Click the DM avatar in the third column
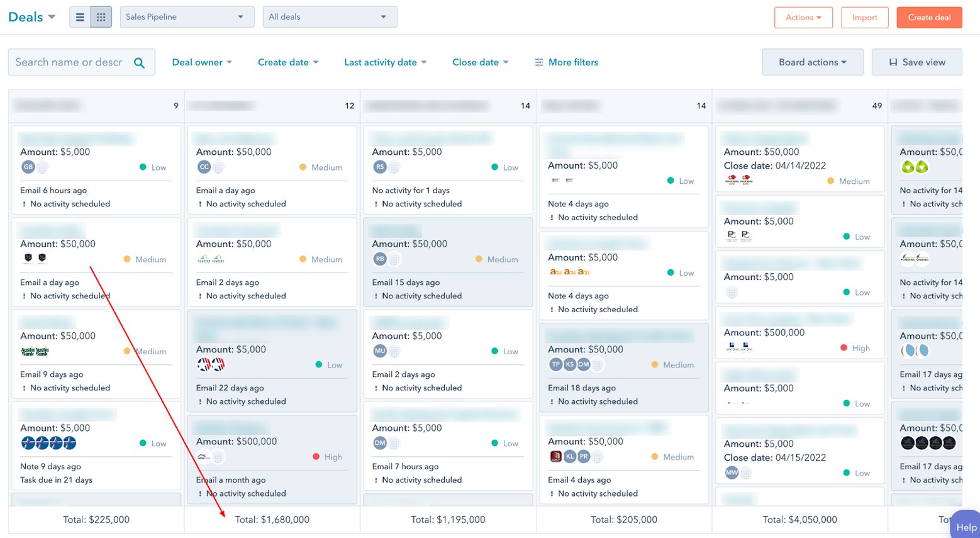This screenshot has height=538, width=980. click(379, 443)
